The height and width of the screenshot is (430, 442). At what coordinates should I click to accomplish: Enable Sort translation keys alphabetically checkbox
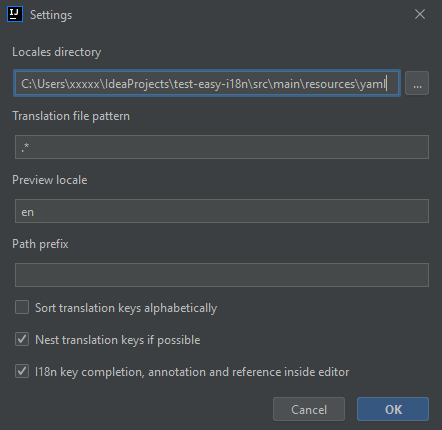tap(22, 307)
